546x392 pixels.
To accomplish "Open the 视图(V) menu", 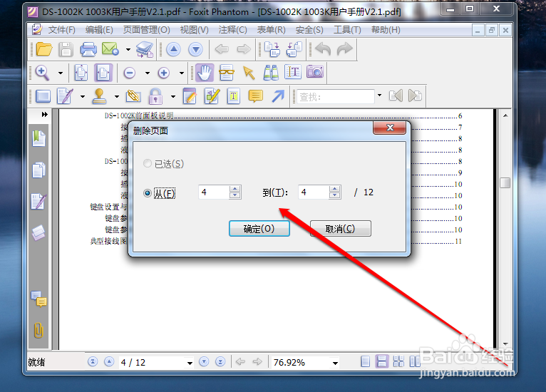I will coord(194,30).
